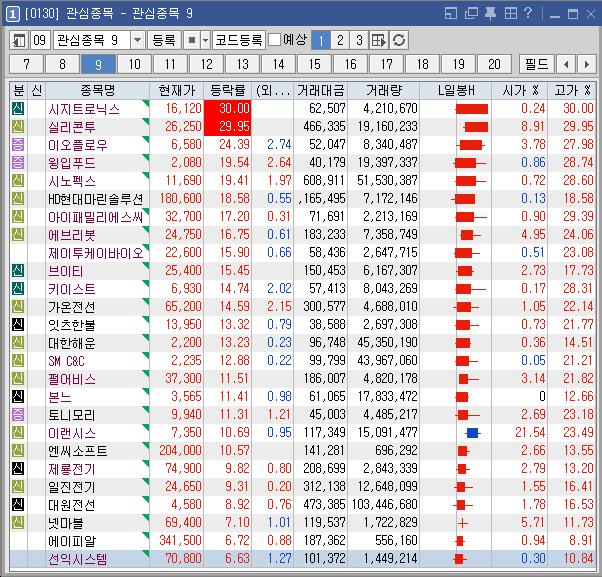This screenshot has height=577, width=602.
Task: Click the L일봉H column header
Action: point(456,91)
